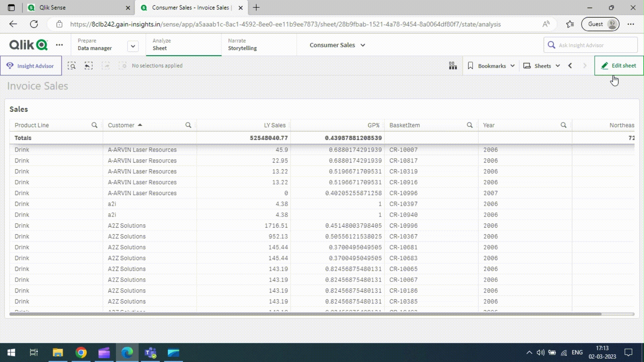Toggle Insight Advisor panel
This screenshot has width=644, height=362.
tap(31, 66)
